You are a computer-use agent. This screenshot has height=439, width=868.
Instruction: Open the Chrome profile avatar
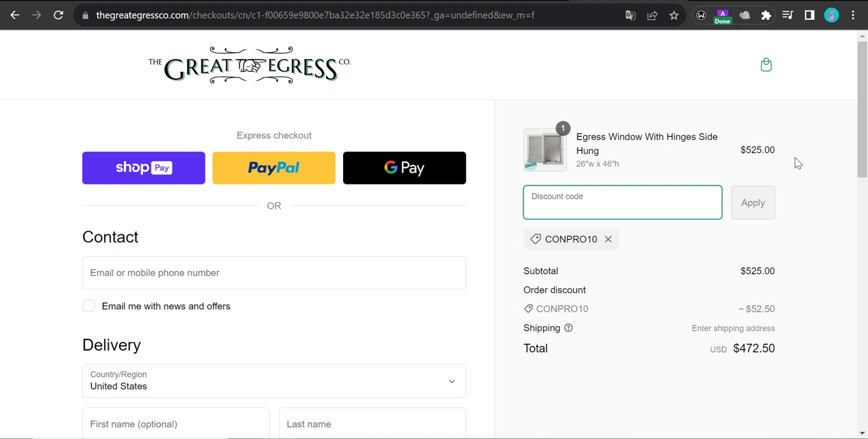pos(832,16)
